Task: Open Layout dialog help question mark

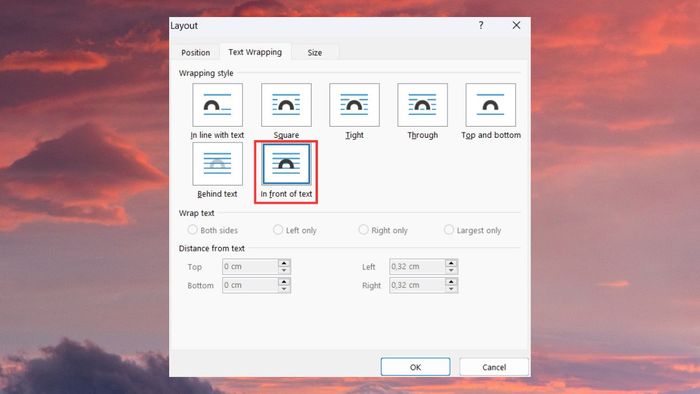Action: point(481,25)
